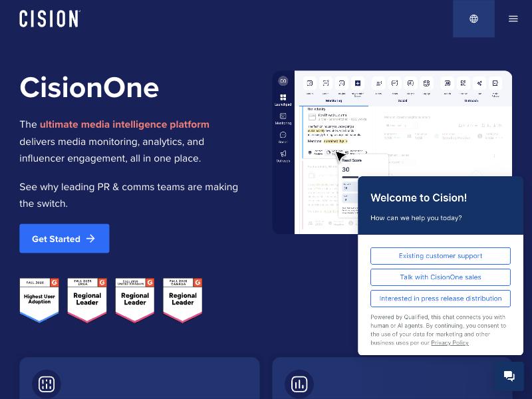The width and height of the screenshot is (532, 399).
Task: Click the "Welcome to Cision!" chat header
Action: (419, 198)
